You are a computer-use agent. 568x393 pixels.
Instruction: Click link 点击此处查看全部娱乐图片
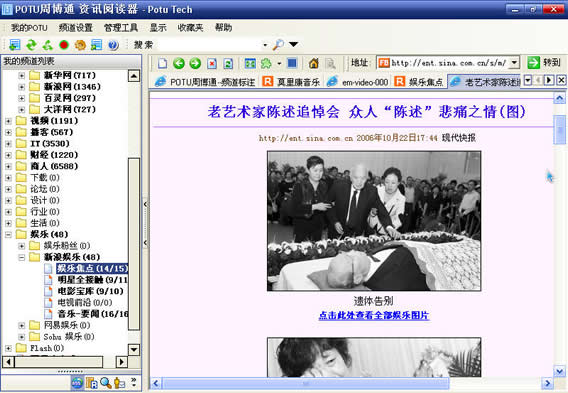pyautogui.click(x=374, y=315)
